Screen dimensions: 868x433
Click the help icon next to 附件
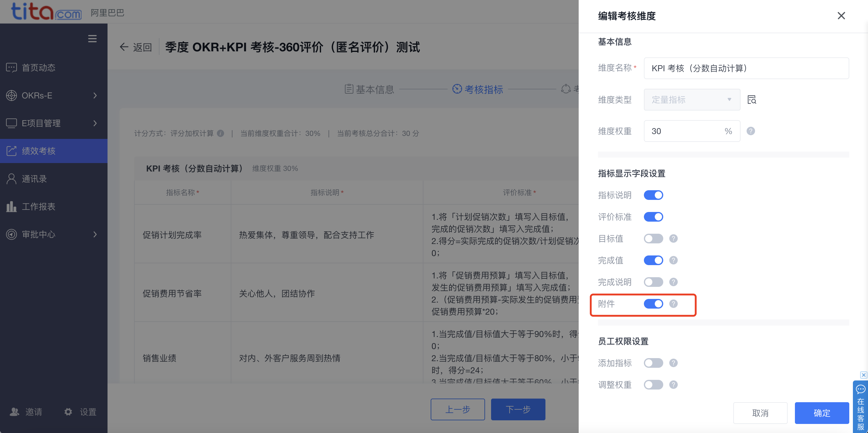(x=673, y=303)
